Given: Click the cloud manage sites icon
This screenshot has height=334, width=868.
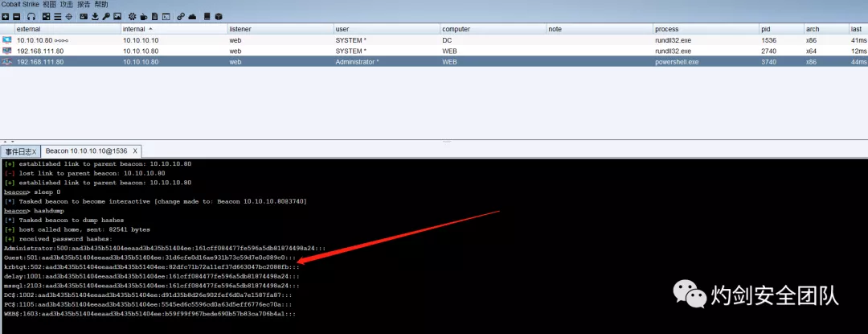Looking at the screenshot, I should (x=192, y=17).
